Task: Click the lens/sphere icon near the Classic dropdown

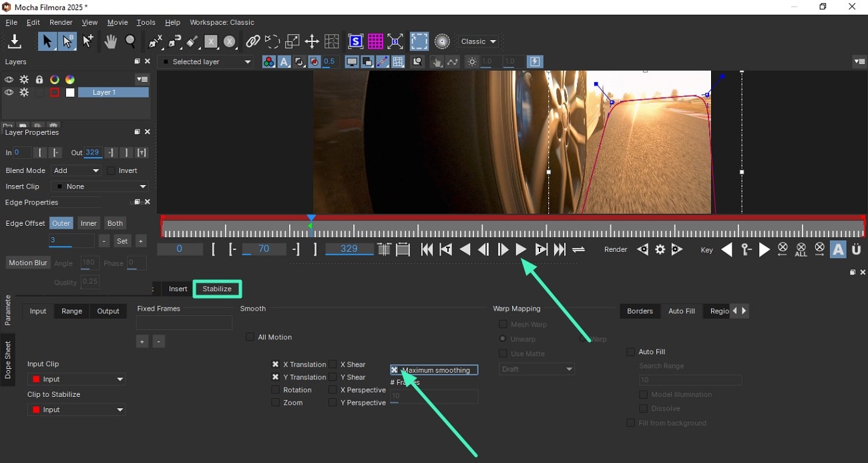Action: [442, 41]
